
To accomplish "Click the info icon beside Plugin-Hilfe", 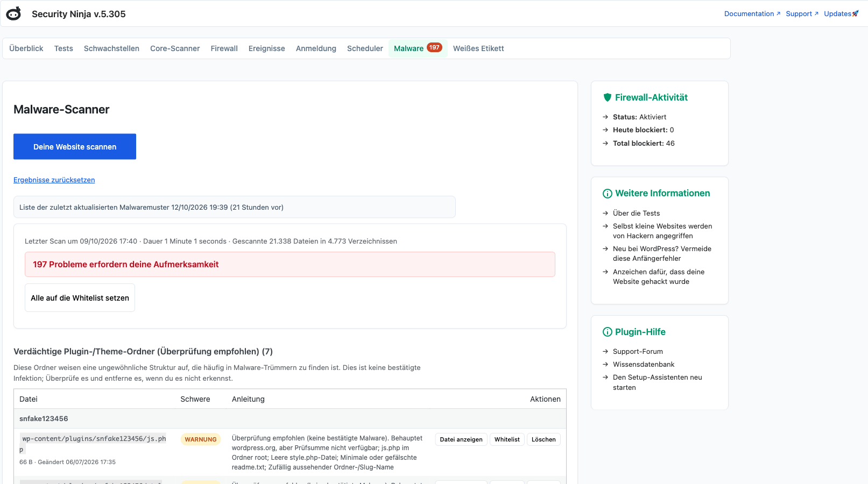I will [x=608, y=332].
